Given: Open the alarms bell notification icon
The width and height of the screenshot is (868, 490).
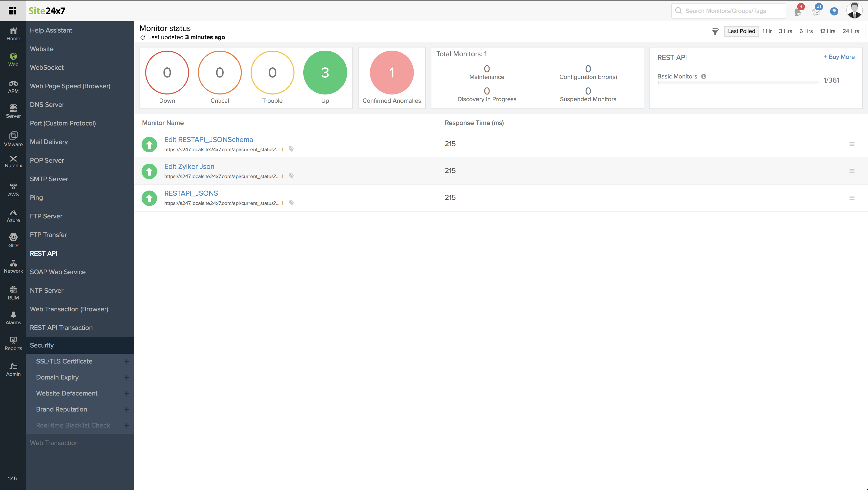Looking at the screenshot, I should tap(797, 12).
